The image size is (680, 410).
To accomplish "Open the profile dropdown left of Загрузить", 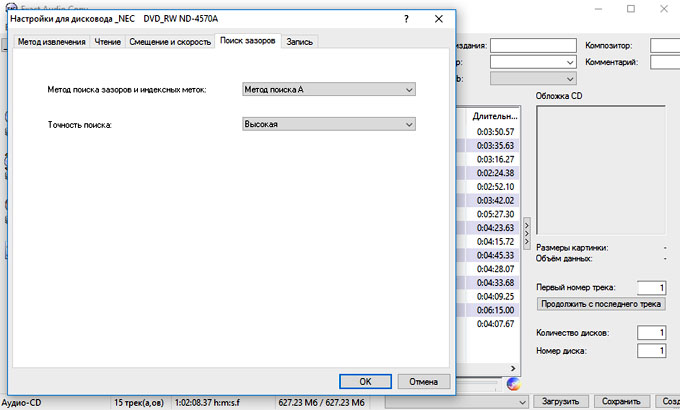I will (455, 401).
